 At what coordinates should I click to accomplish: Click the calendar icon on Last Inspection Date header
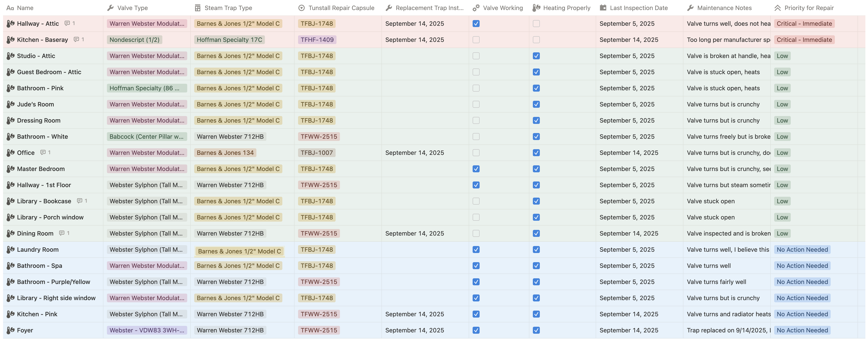pos(603,7)
